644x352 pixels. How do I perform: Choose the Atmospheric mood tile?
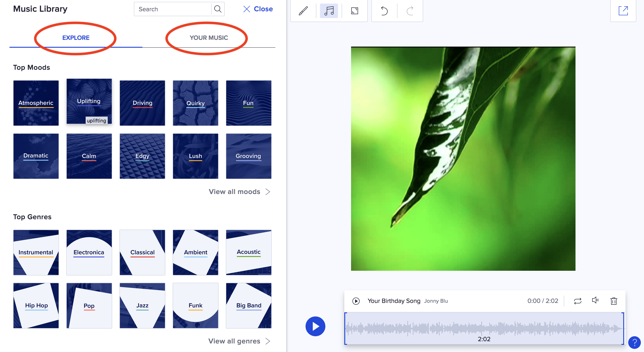point(36,103)
